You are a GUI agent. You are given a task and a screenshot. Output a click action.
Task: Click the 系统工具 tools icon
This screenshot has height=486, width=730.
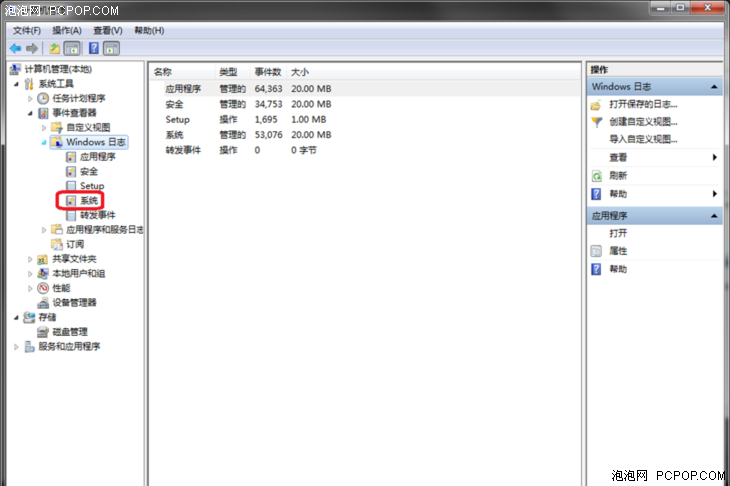(x=29, y=84)
